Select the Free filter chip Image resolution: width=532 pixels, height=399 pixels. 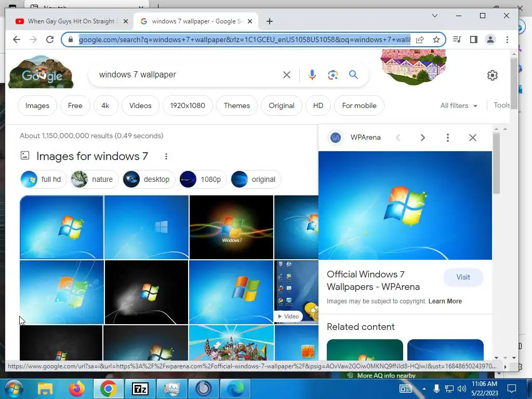point(75,105)
